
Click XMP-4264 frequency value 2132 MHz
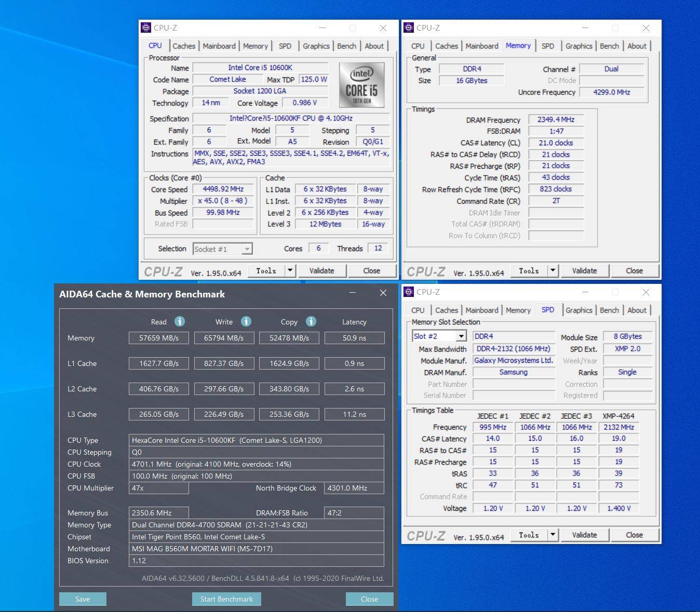(x=618, y=427)
